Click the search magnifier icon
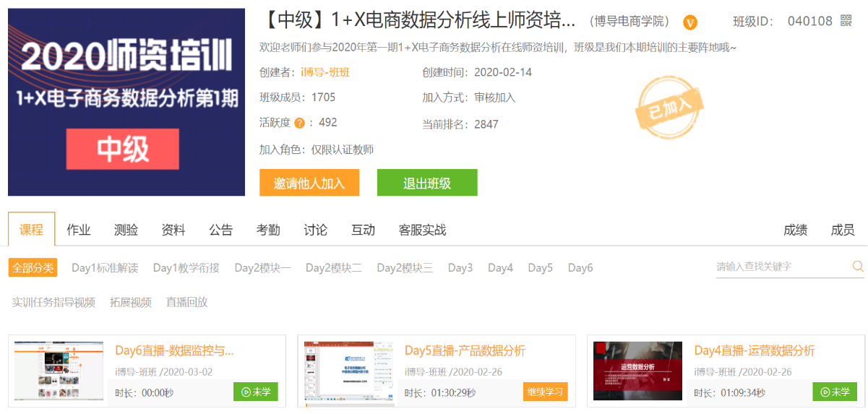 pyautogui.click(x=858, y=267)
